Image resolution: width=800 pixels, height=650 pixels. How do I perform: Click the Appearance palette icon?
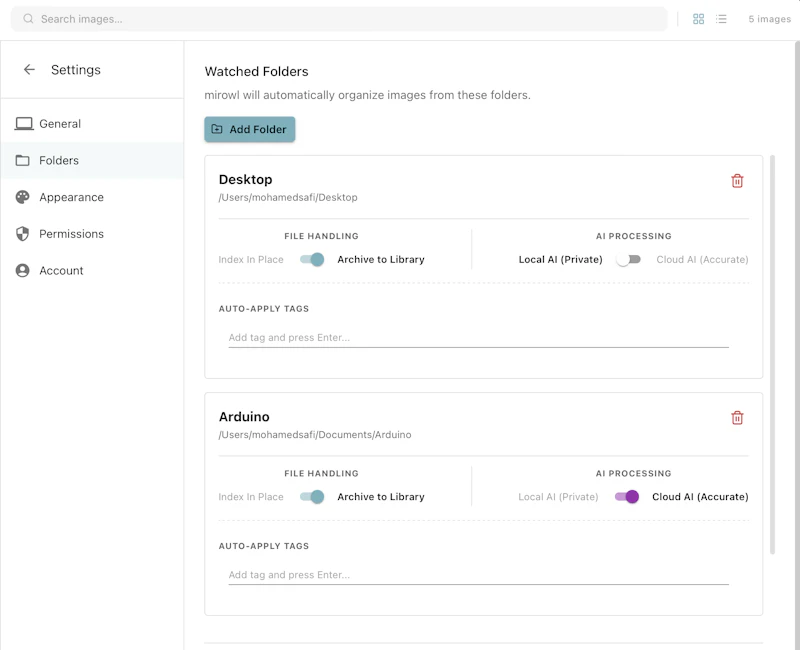[22, 197]
